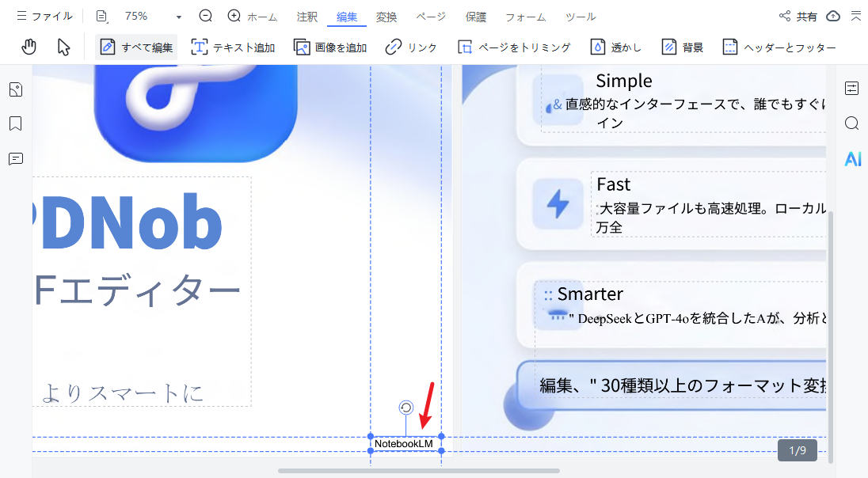Open the page thumbnails panel

pyautogui.click(x=15, y=89)
